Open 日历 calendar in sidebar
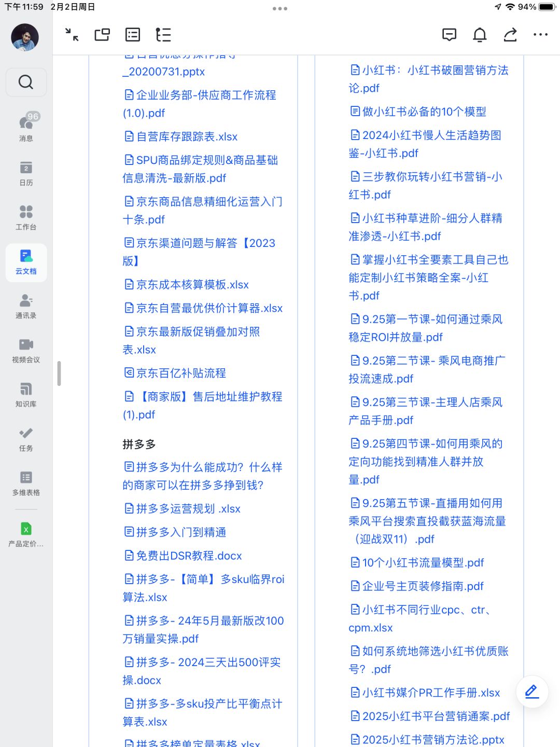Screen dimensions: 560x747 (x=26, y=173)
